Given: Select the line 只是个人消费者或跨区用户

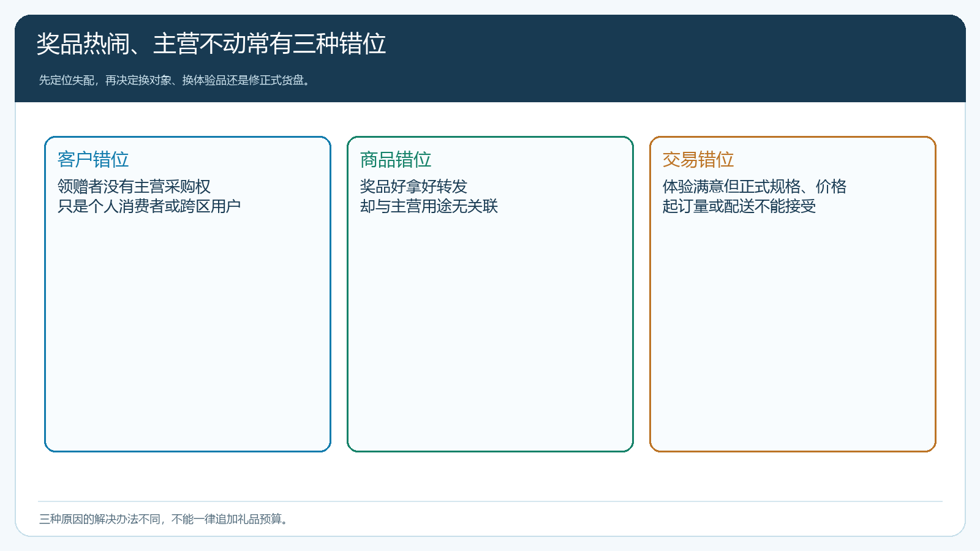Looking at the screenshot, I should (x=149, y=206).
